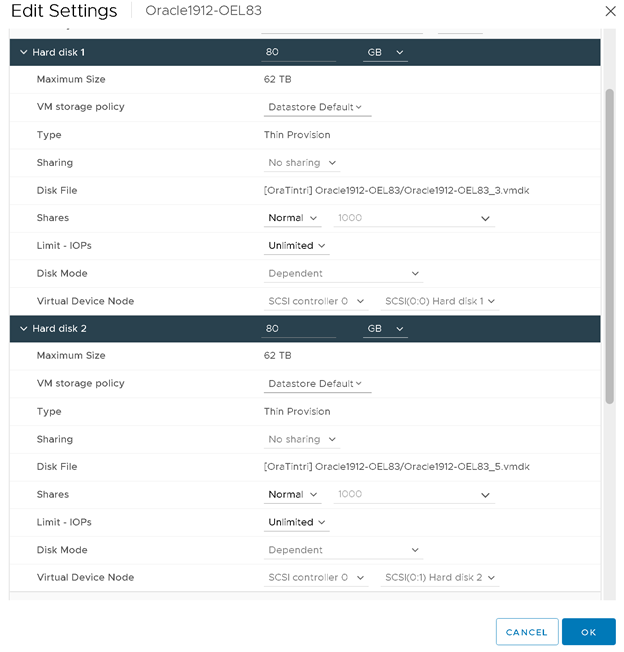
Task: Open Hard disk 1 VM storage policy dropdown
Action: (316, 107)
